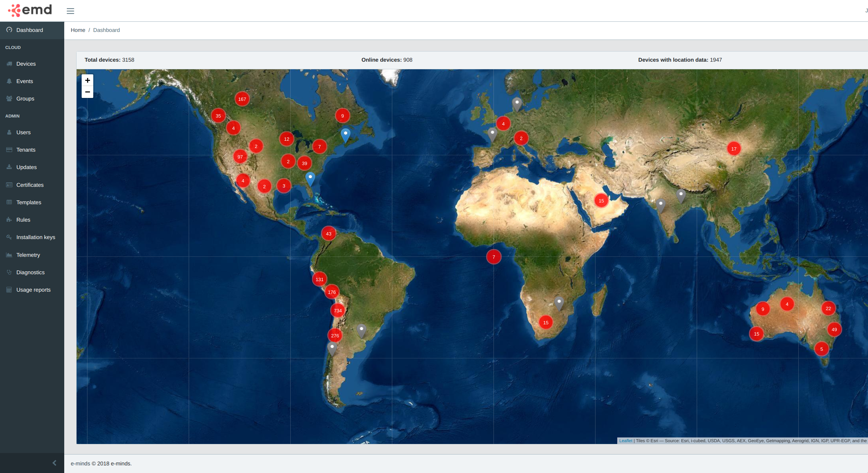Collapse sidebar with bottom chevron arrow
This screenshot has height=473, width=868.
54,463
